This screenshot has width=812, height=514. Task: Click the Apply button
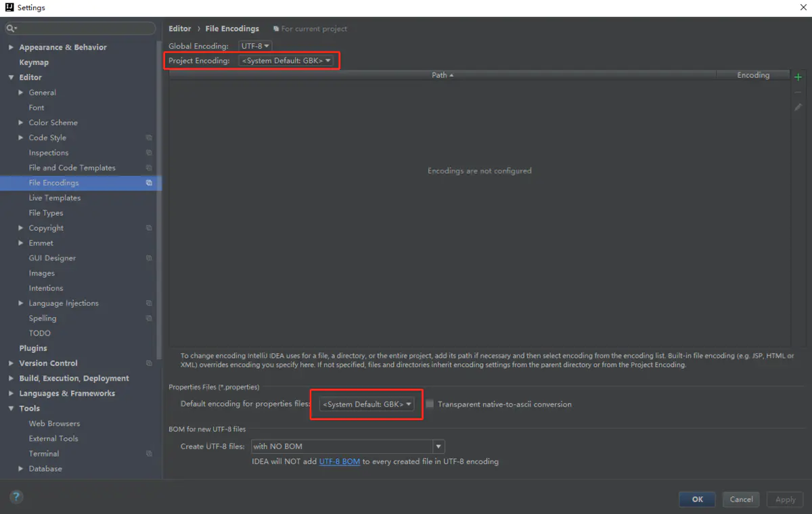coord(786,499)
